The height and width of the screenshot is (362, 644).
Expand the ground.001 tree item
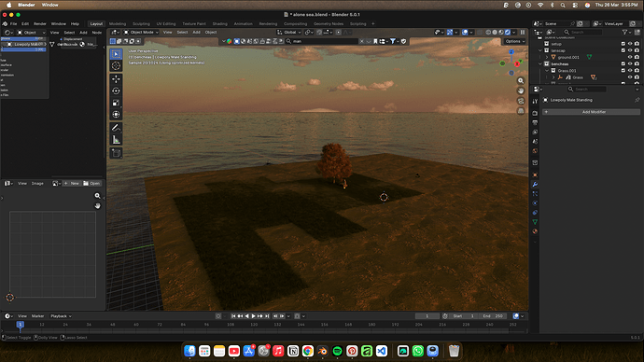point(547,58)
